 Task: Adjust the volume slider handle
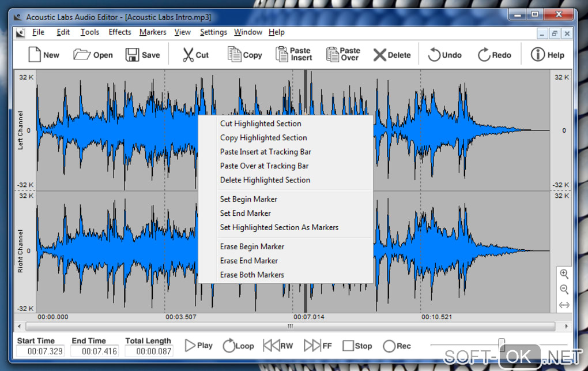tap(502, 344)
